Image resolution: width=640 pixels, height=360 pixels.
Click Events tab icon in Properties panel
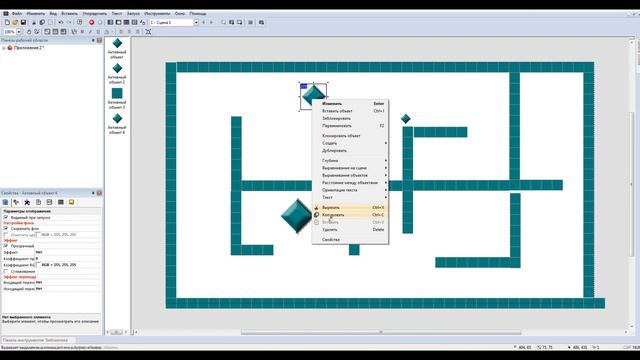[60, 202]
